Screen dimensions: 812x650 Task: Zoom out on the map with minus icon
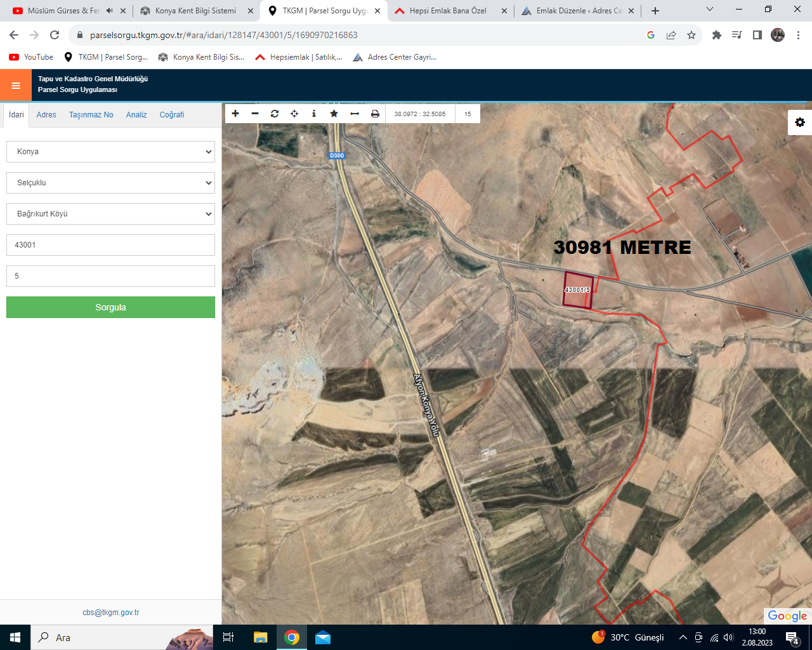[x=255, y=114]
